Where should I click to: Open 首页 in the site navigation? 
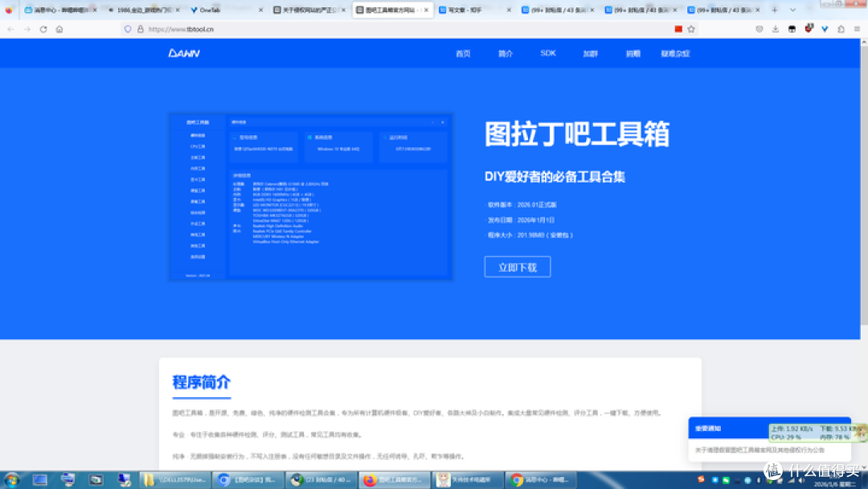[x=464, y=54]
